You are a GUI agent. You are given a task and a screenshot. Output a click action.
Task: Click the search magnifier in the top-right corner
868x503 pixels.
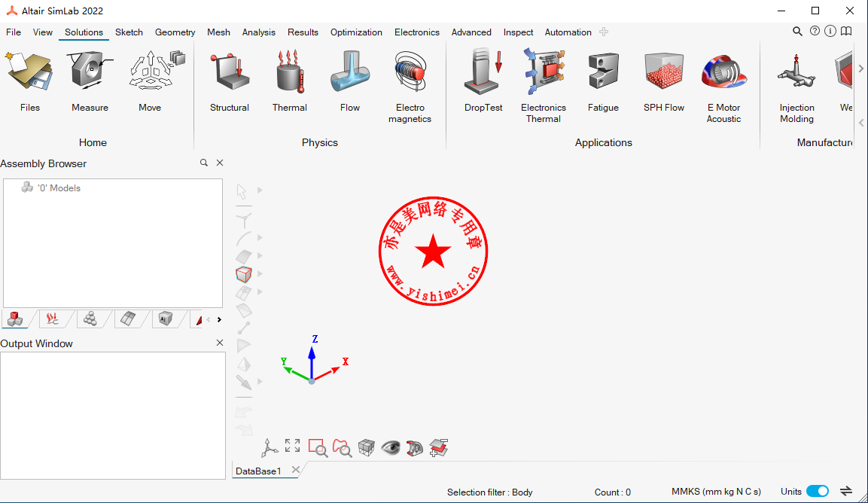[x=797, y=32]
